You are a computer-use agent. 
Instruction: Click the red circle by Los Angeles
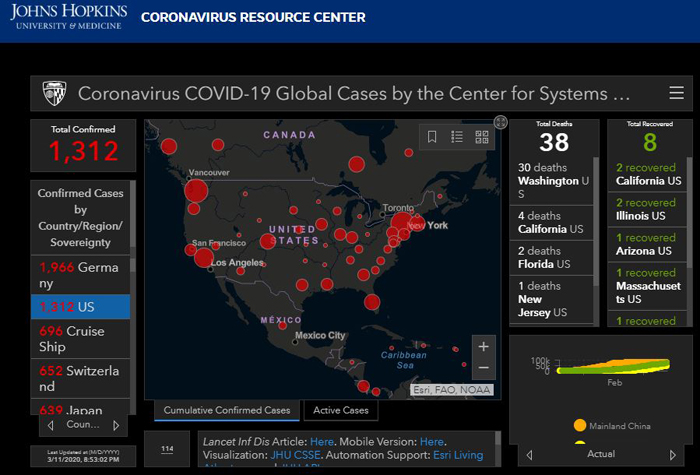coord(204,258)
